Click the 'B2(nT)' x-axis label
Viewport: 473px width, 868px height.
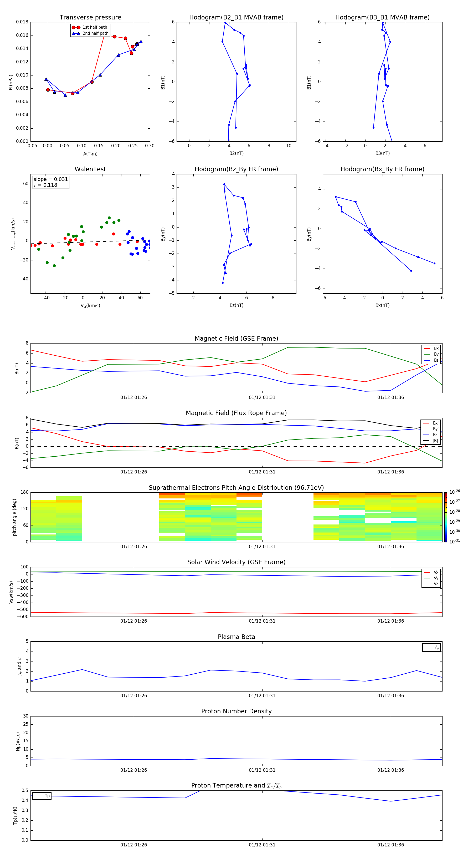(236, 153)
